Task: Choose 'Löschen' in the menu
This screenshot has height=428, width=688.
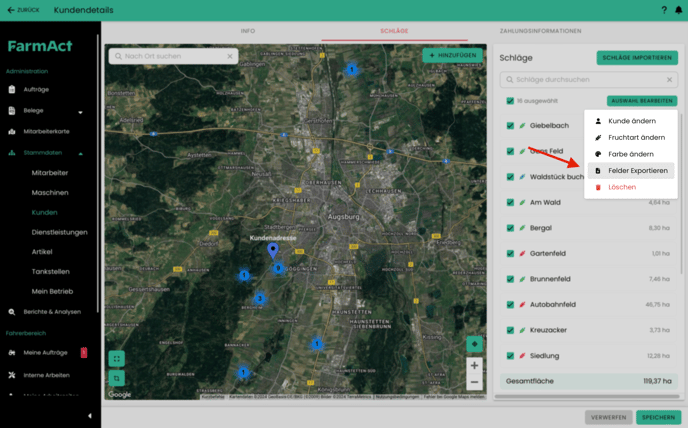Action: point(631,187)
